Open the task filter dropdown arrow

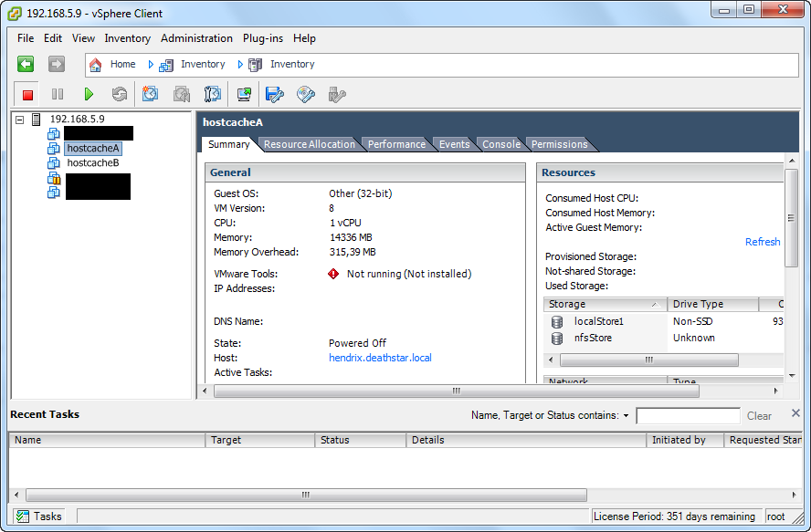click(x=626, y=416)
